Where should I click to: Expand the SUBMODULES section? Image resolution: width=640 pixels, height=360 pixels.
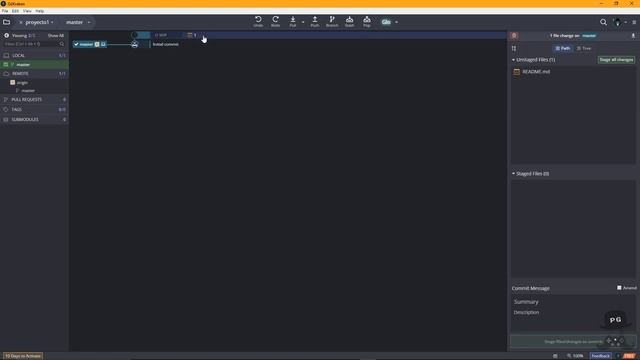click(34, 120)
